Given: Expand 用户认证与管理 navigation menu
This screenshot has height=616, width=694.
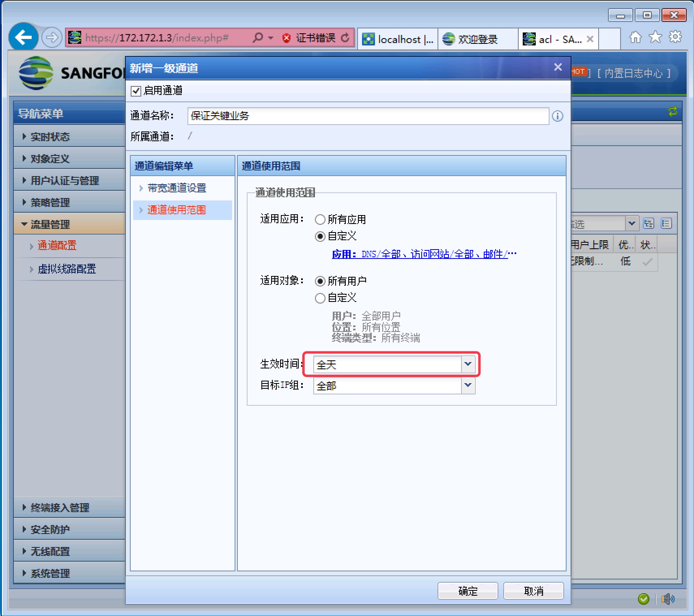Looking at the screenshot, I should 69,180.
